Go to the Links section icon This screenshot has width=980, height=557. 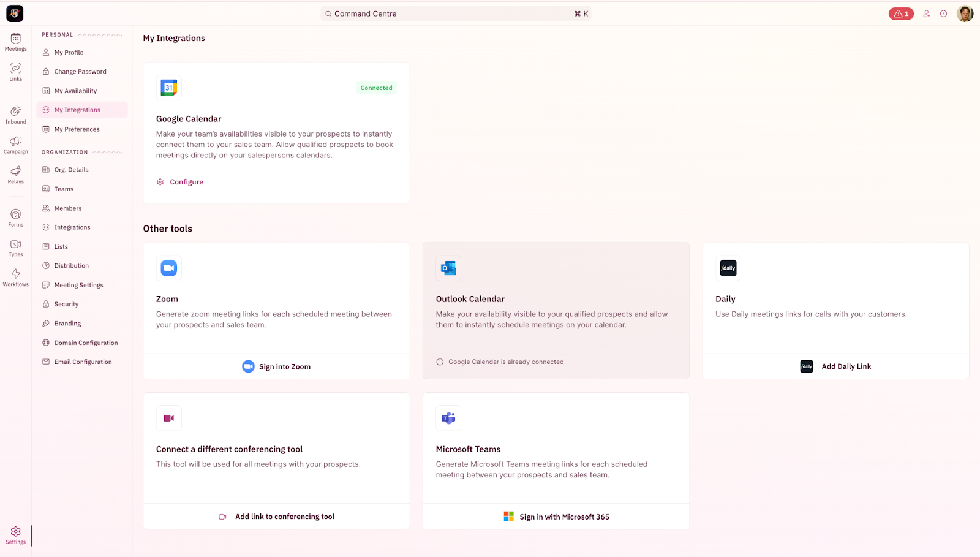click(x=16, y=71)
